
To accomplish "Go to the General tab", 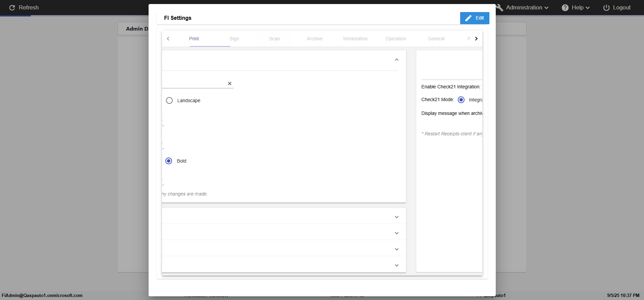I will click(x=436, y=39).
